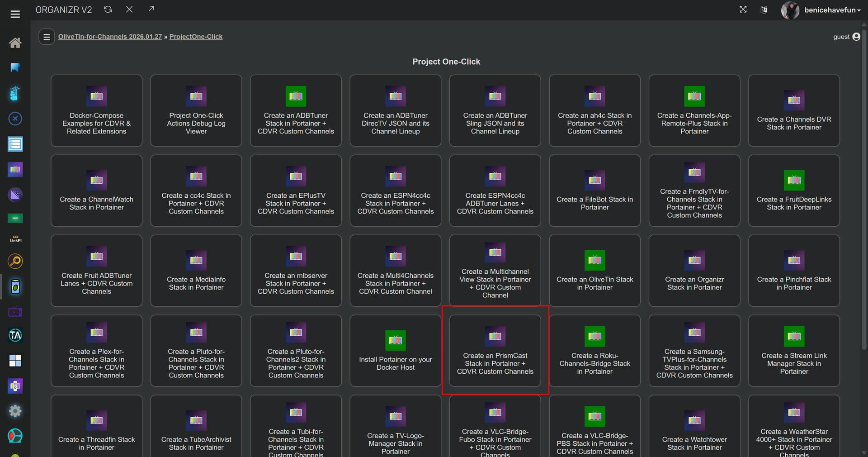Toggle the main hamburger sidebar menu
Screen dimensions: 868x457
click(15, 14)
